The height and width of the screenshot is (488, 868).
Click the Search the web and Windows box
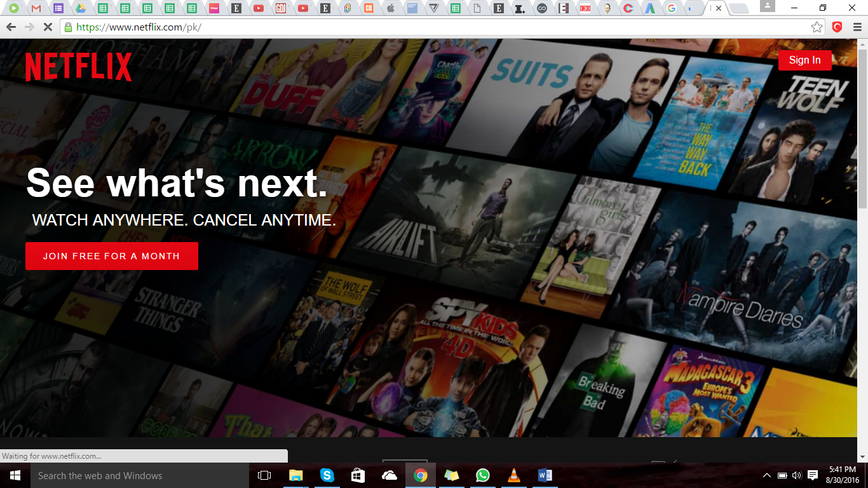tap(139, 475)
